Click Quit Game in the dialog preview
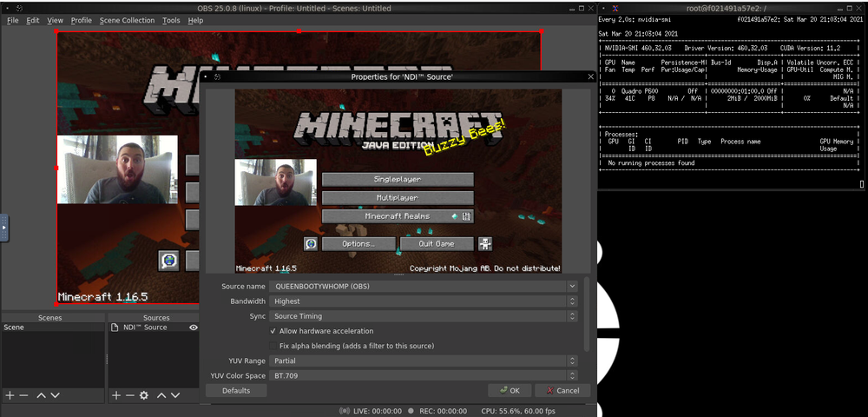The width and height of the screenshot is (868, 417). click(x=437, y=243)
